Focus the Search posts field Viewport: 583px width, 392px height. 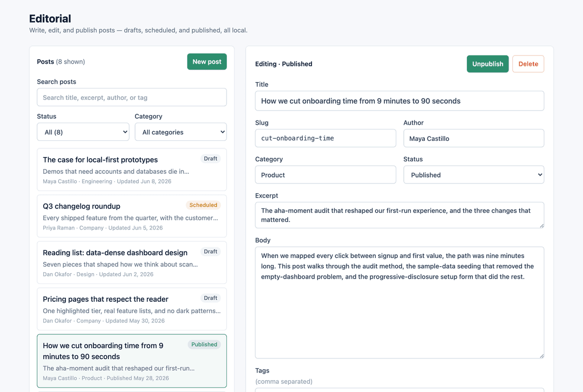(132, 97)
